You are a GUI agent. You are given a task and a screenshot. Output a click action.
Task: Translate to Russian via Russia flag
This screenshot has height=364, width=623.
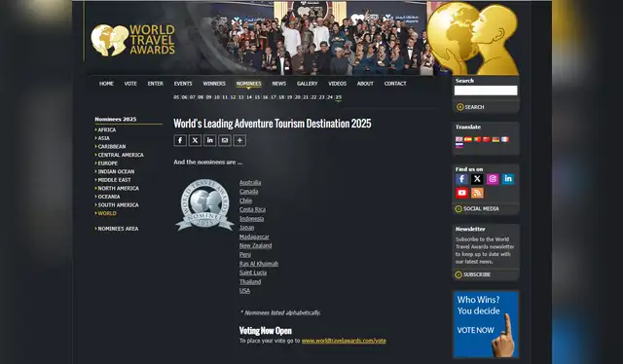[x=458, y=145]
